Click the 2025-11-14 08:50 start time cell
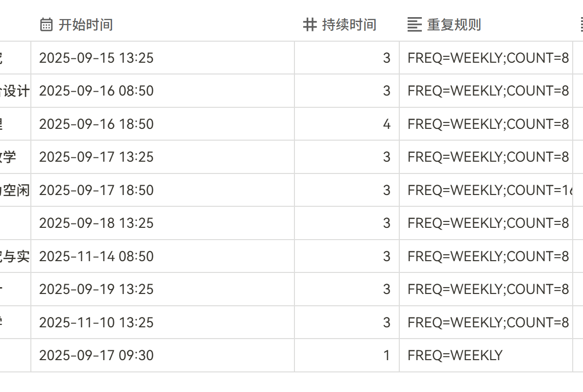 [x=97, y=256]
